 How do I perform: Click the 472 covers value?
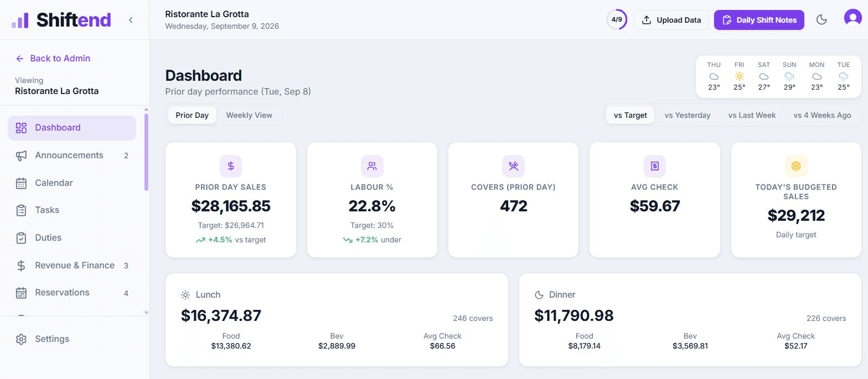514,206
